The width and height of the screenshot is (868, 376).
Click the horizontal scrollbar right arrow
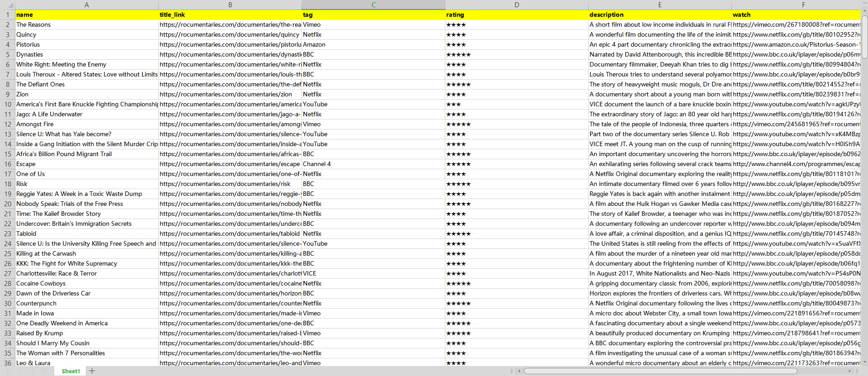click(849, 371)
